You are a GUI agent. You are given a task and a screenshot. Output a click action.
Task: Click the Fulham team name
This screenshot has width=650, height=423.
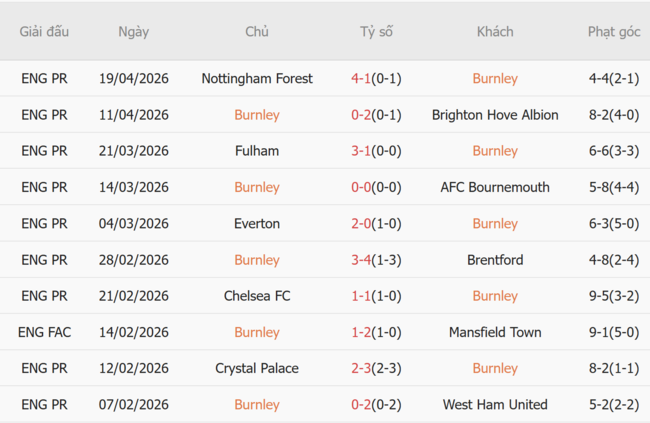coord(257,151)
